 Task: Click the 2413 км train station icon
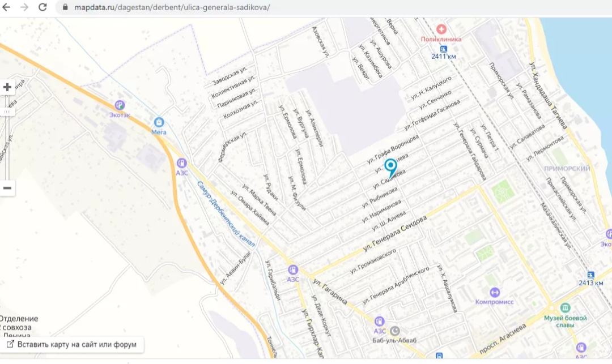(591, 275)
